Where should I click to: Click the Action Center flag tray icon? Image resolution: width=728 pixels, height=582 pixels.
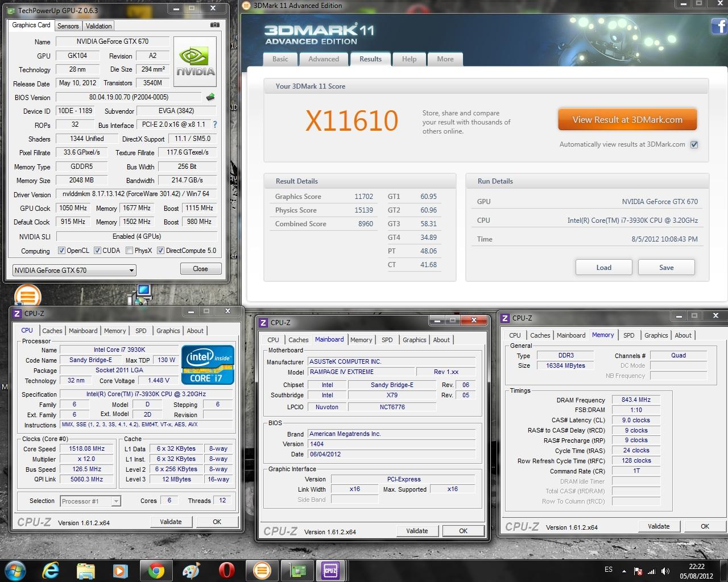[x=638, y=571]
